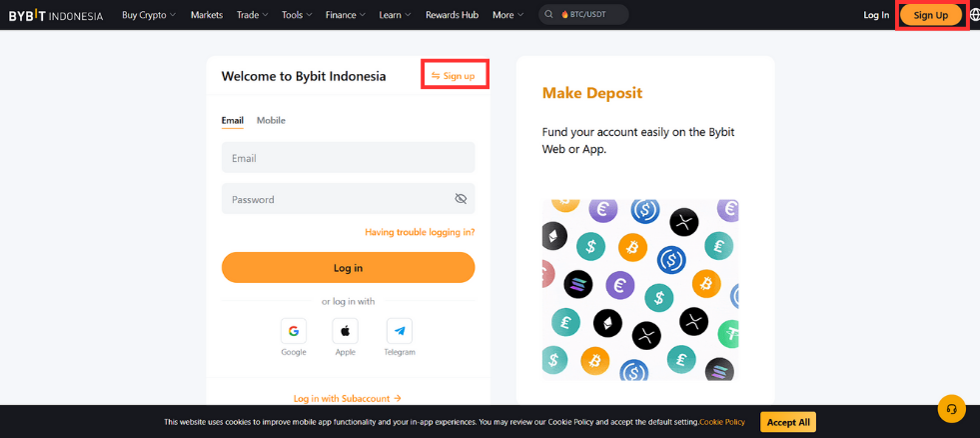Viewport: 980px width, 438px height.
Task: Open the language globe icon
Action: (975, 15)
